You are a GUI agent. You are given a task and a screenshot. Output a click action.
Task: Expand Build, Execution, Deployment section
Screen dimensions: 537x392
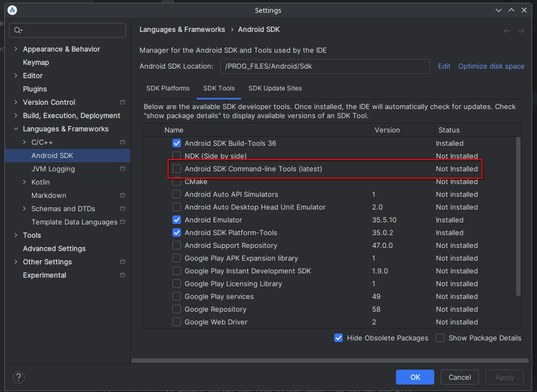16,115
